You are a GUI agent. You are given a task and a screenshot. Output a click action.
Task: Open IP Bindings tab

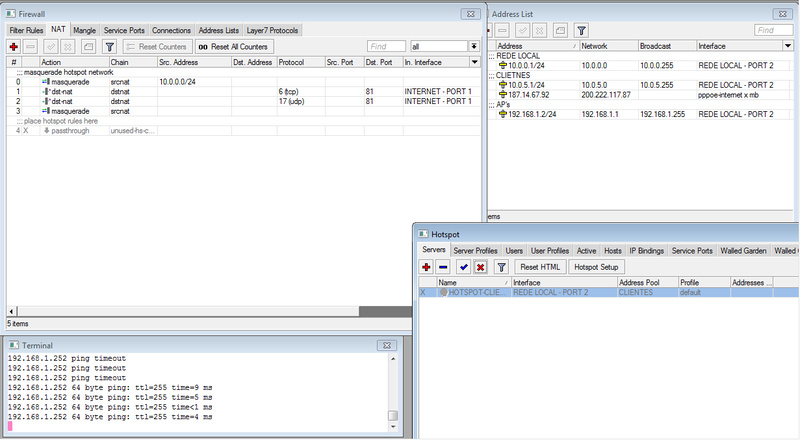point(646,251)
